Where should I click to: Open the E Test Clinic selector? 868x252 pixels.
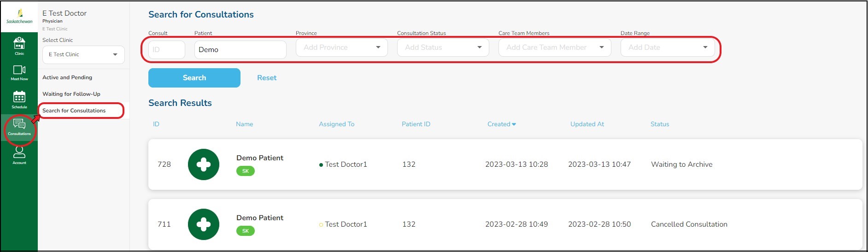[83, 54]
